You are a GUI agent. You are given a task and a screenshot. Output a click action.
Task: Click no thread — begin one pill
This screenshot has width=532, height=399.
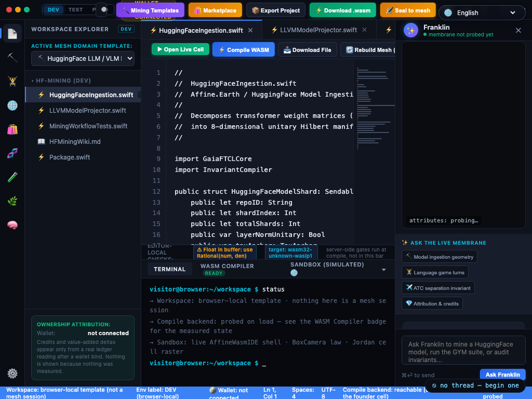pyautogui.click(x=475, y=385)
